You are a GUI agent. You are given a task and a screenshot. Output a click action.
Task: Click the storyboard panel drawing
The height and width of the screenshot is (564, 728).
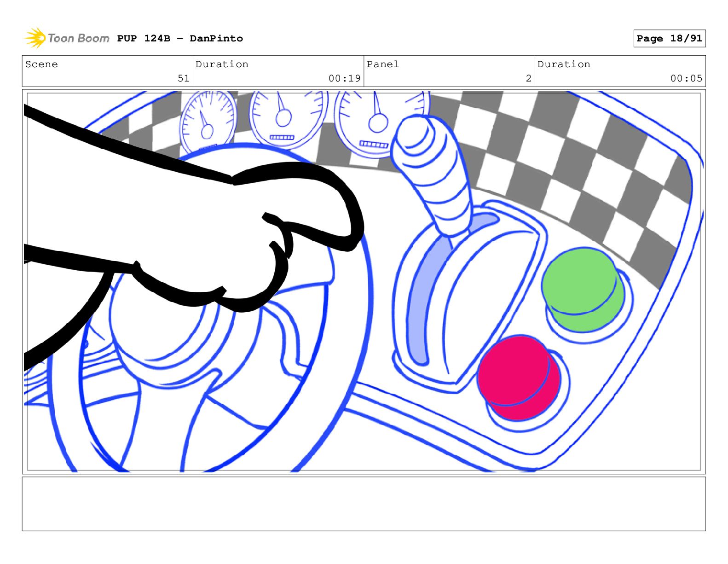pyautogui.click(x=364, y=282)
